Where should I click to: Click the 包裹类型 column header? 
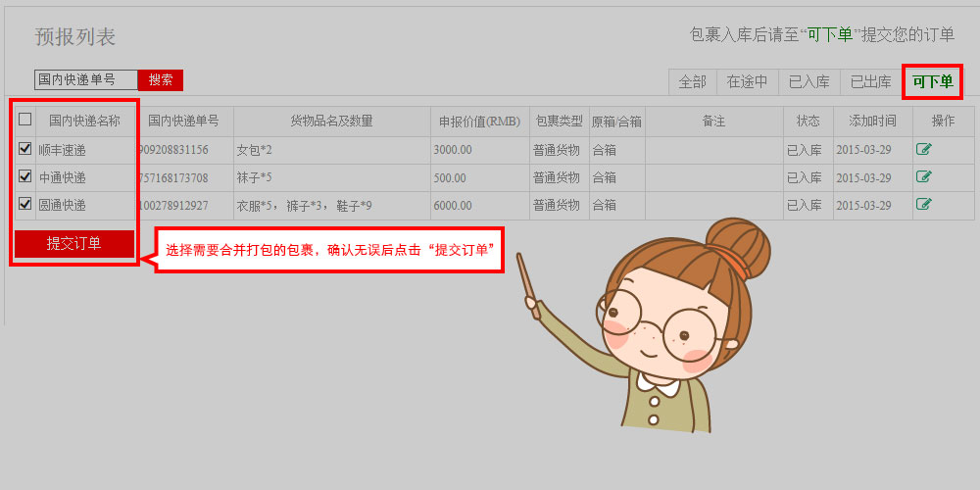559,122
